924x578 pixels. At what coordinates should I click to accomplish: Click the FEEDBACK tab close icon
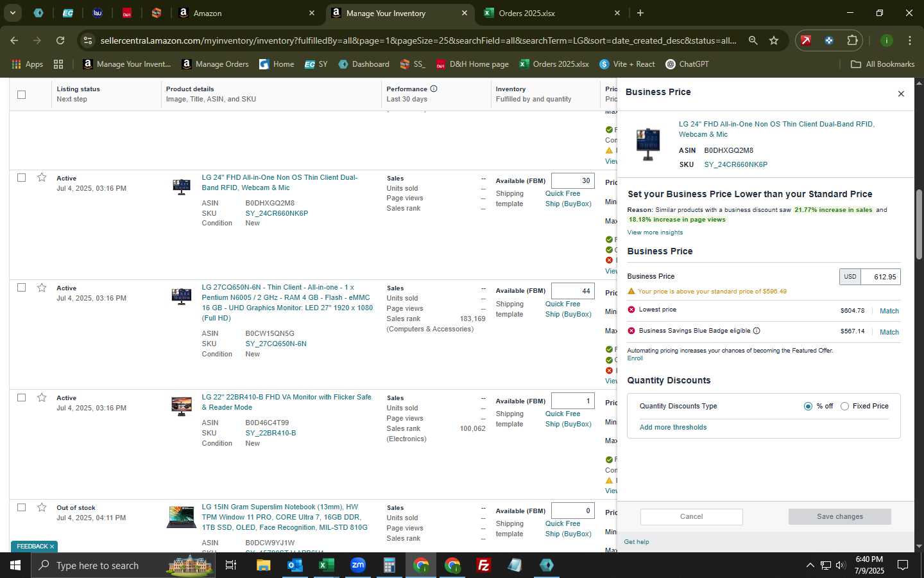[x=52, y=547]
